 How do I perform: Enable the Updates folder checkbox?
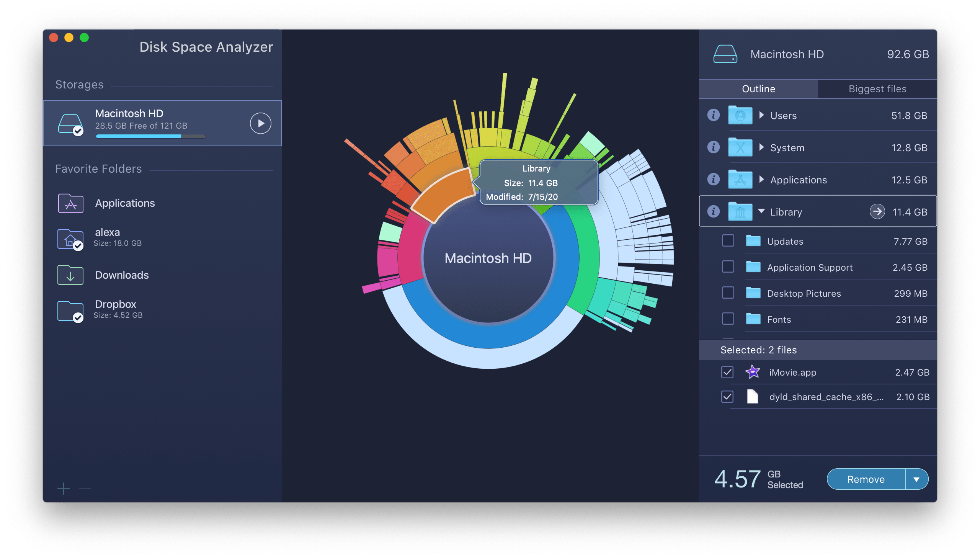click(x=728, y=241)
